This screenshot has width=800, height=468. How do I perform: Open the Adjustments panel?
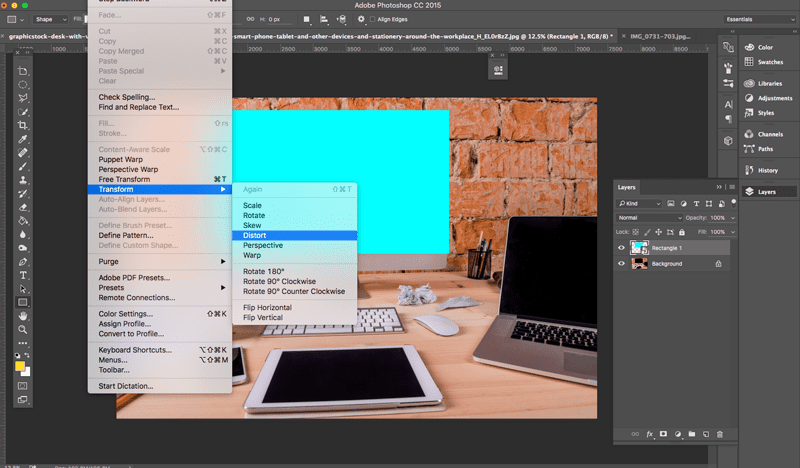point(774,98)
